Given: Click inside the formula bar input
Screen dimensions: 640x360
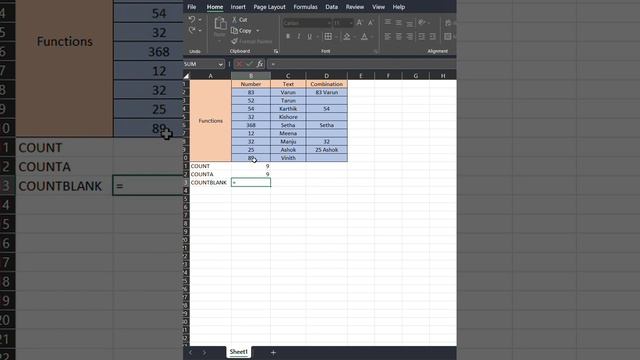Looking at the screenshot, I should point(361,64).
